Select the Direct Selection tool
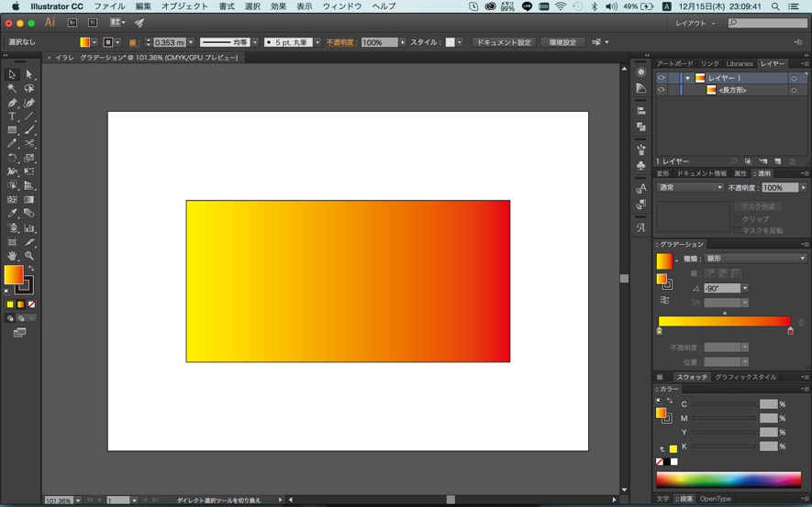The width and height of the screenshot is (812, 507). (29, 75)
